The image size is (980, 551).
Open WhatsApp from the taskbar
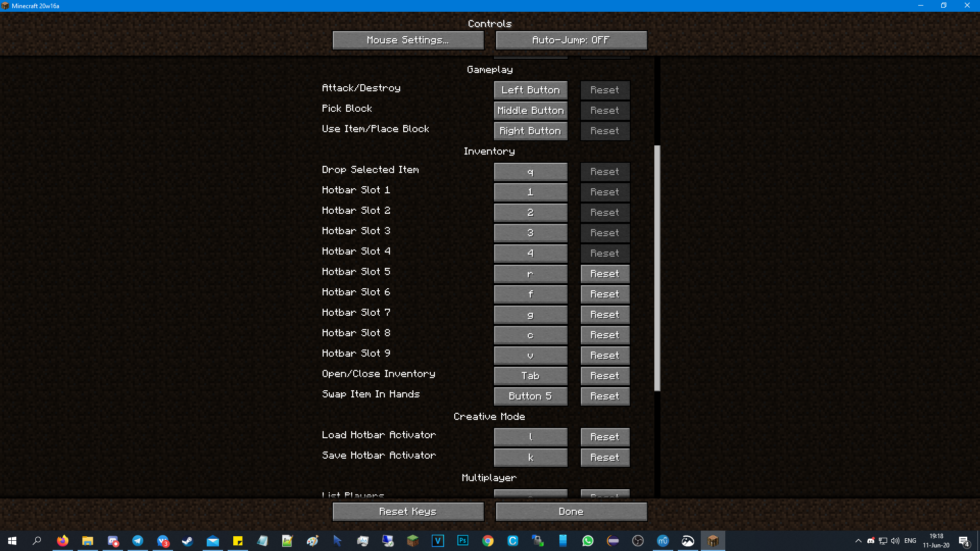(x=588, y=541)
